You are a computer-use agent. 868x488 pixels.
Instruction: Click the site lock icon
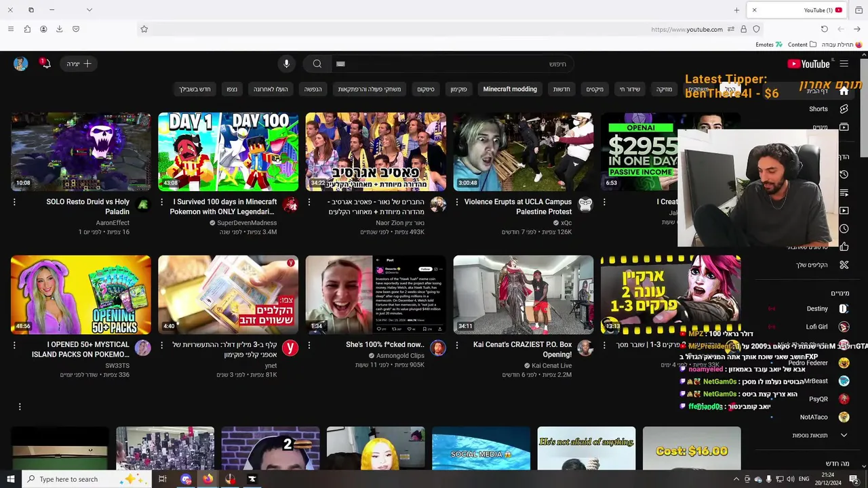click(743, 29)
